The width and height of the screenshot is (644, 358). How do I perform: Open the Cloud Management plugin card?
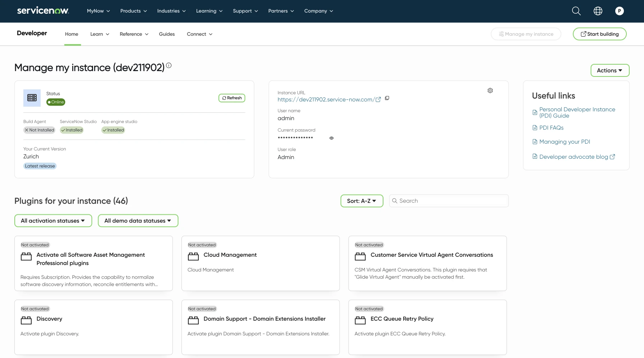tap(260, 263)
